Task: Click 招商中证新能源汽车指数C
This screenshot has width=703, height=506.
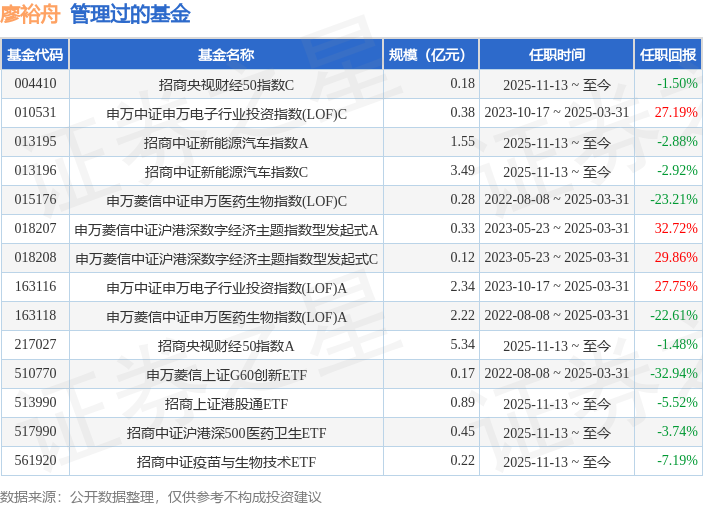Action: click(x=226, y=172)
